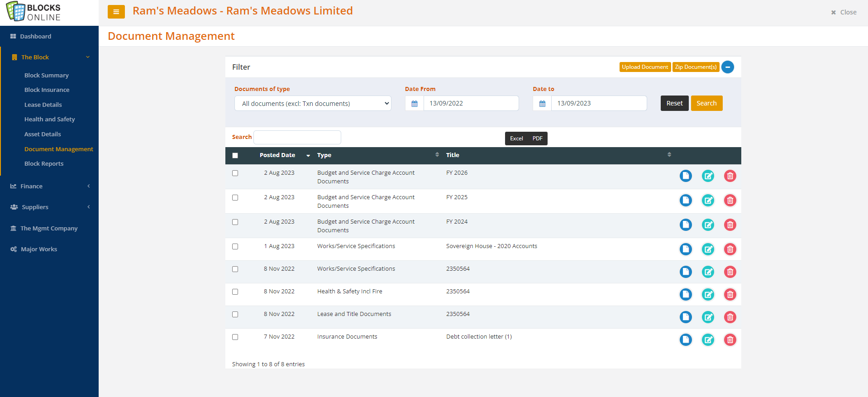Sort table by Title column
Image resolution: width=868 pixels, height=397 pixels.
[x=558, y=155]
